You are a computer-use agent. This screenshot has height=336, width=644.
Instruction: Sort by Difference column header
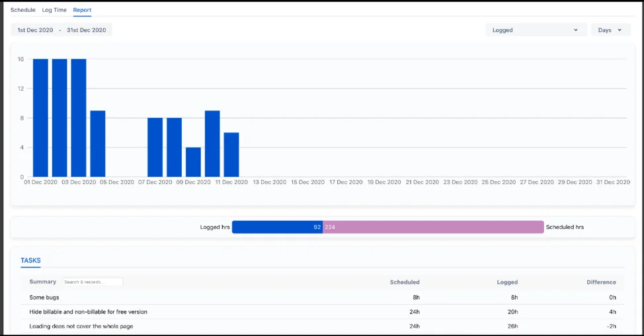pyautogui.click(x=601, y=282)
